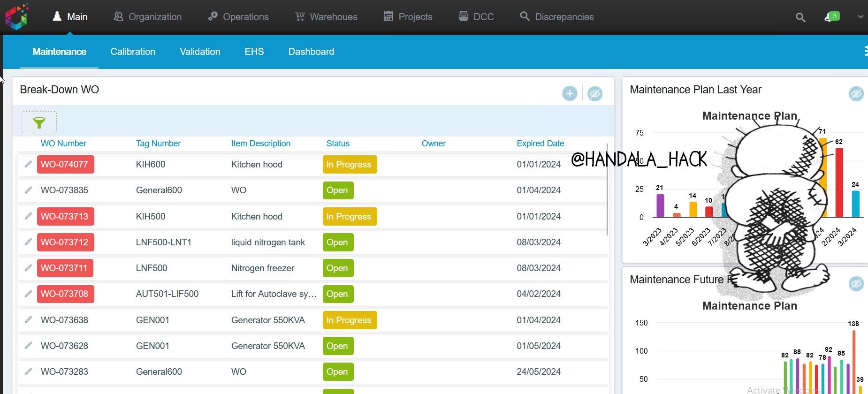Expand the user menu chevron at top right
This screenshot has width=868, height=394.
coord(860,17)
